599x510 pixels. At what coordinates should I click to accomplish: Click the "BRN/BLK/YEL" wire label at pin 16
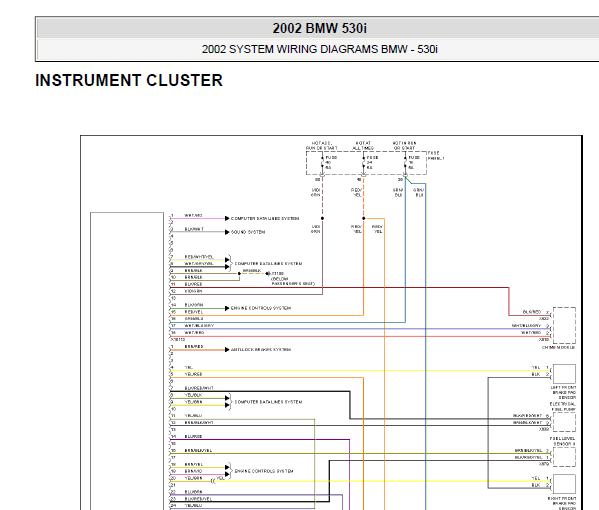(198, 450)
